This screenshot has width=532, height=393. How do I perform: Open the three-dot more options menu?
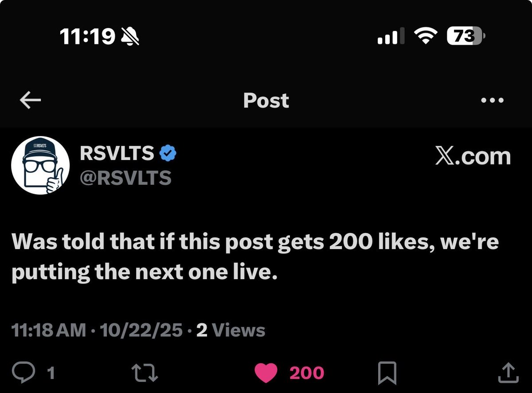[492, 100]
